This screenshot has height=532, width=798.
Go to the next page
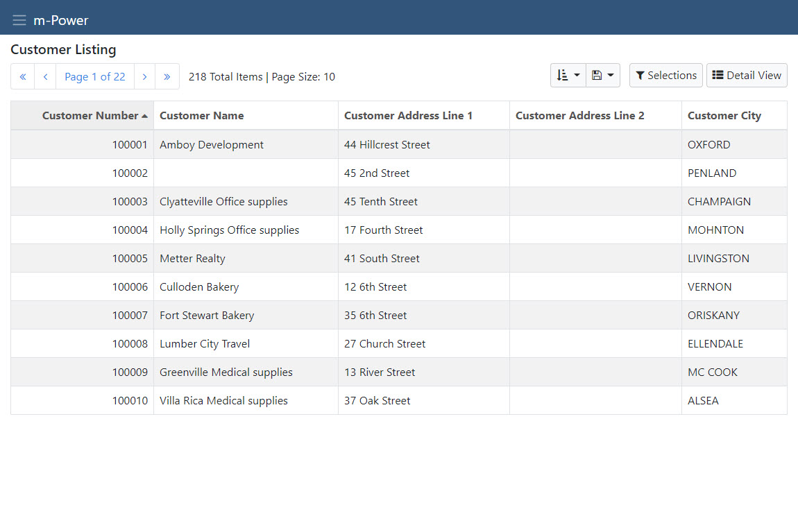click(x=144, y=77)
